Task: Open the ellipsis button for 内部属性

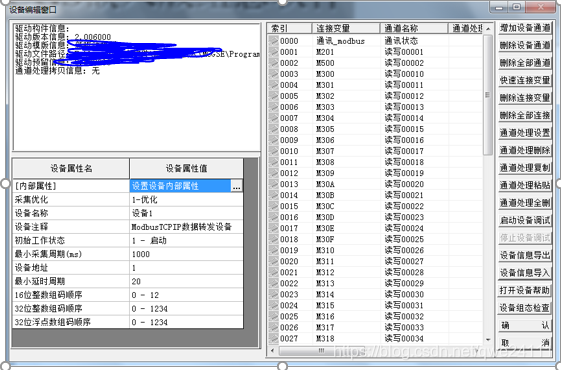Action: pyautogui.click(x=236, y=186)
